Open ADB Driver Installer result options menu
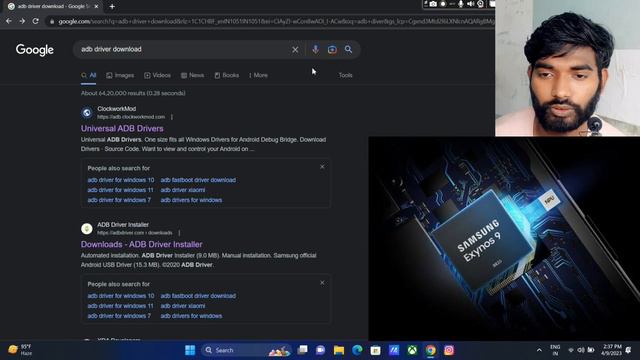The height and width of the screenshot is (360, 640). pyautogui.click(x=179, y=233)
